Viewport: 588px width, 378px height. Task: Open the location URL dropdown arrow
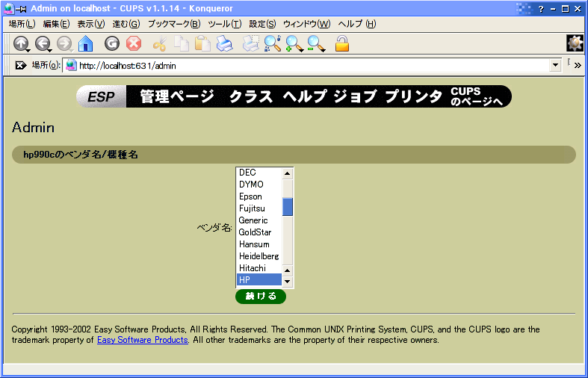click(554, 66)
